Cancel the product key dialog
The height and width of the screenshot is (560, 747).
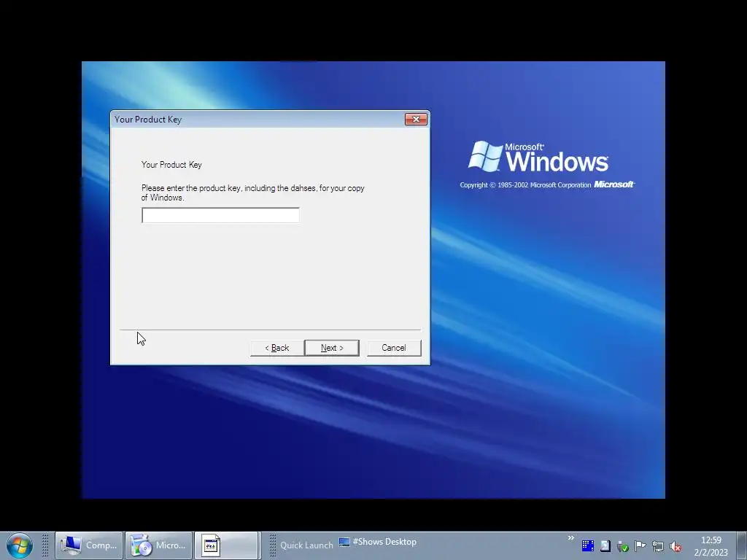point(393,348)
